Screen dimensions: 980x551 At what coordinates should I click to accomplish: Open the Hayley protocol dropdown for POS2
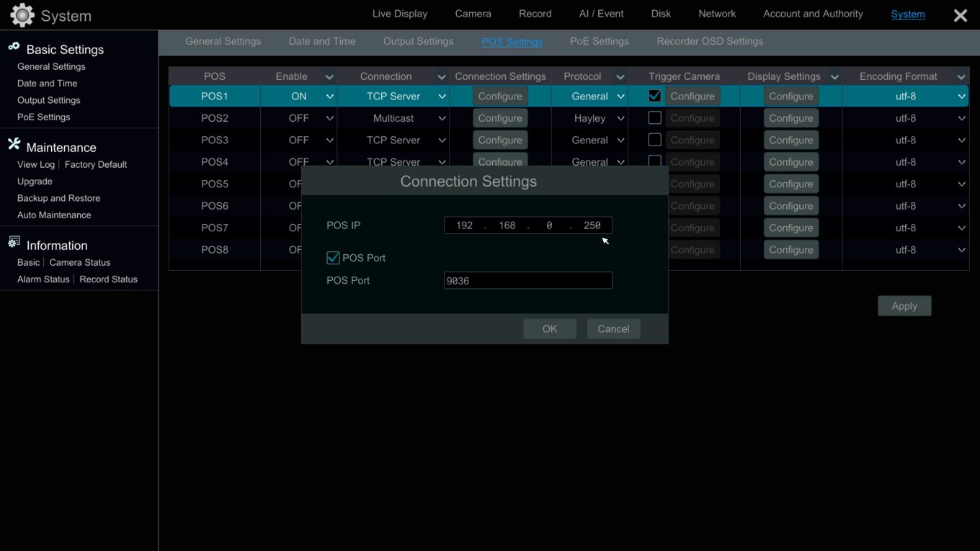[x=620, y=117]
